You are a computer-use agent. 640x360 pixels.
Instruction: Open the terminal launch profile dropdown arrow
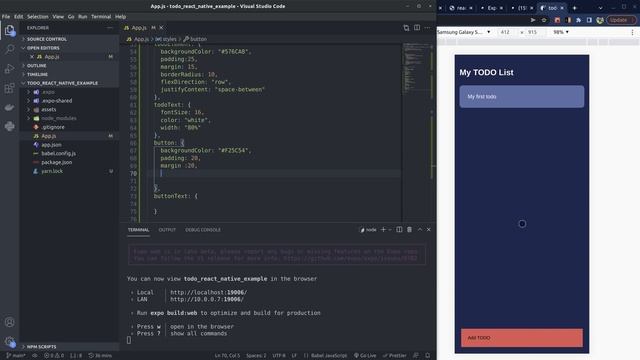[x=390, y=230]
